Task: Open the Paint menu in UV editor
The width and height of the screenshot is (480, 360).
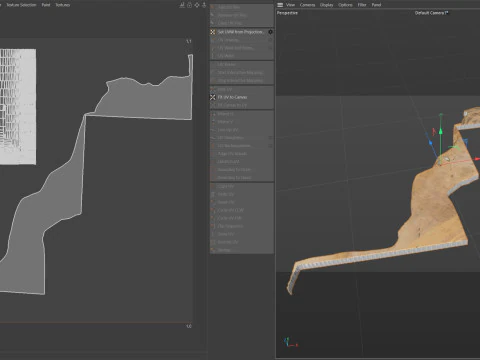Action: 46,5
